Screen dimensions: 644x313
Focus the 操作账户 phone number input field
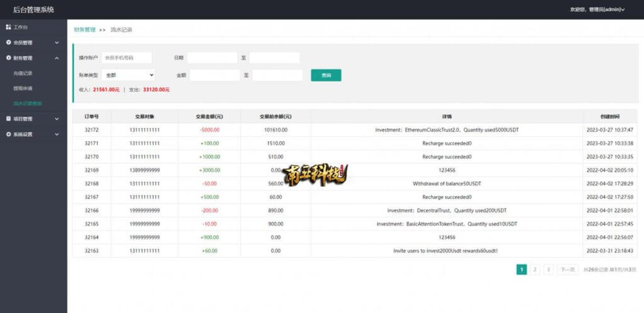pyautogui.click(x=126, y=58)
